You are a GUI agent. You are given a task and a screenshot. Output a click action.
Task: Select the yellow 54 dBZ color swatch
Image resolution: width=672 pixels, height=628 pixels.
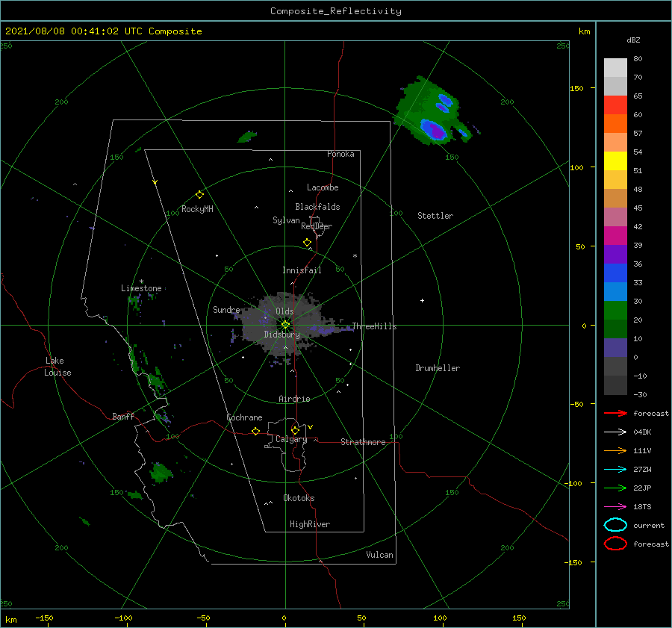(x=615, y=161)
